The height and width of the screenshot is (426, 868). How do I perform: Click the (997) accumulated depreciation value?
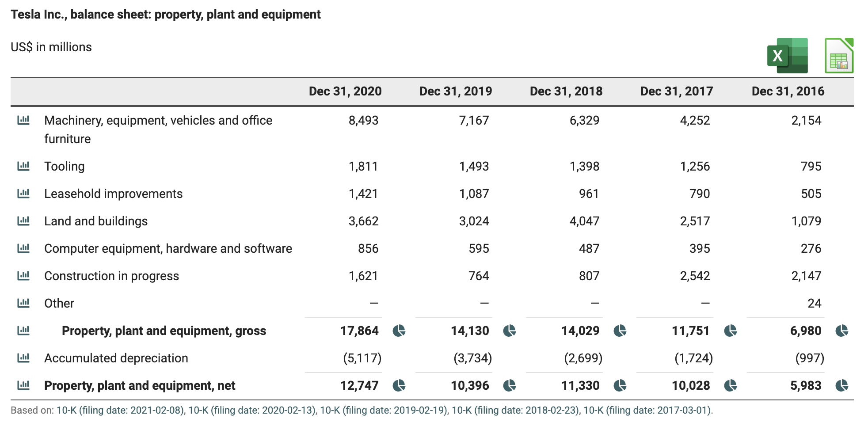coord(810,358)
